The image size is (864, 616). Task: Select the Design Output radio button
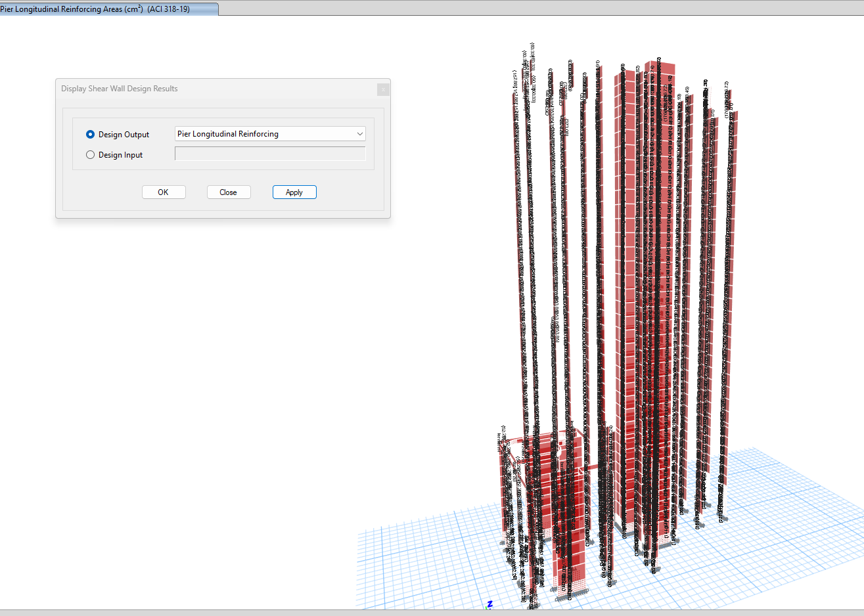coord(91,134)
